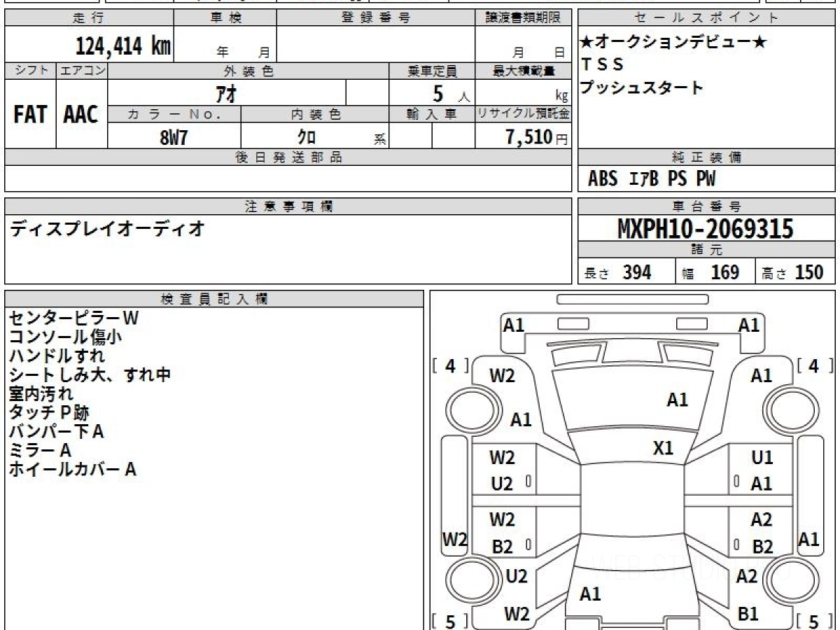Click the chassis number MXPH10-2069315
The image size is (840, 630).
pyautogui.click(x=706, y=229)
